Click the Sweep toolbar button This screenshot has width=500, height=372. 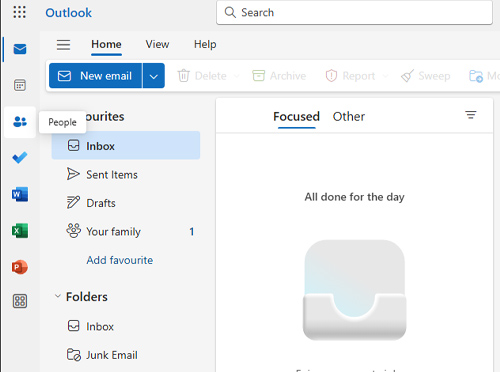click(426, 76)
